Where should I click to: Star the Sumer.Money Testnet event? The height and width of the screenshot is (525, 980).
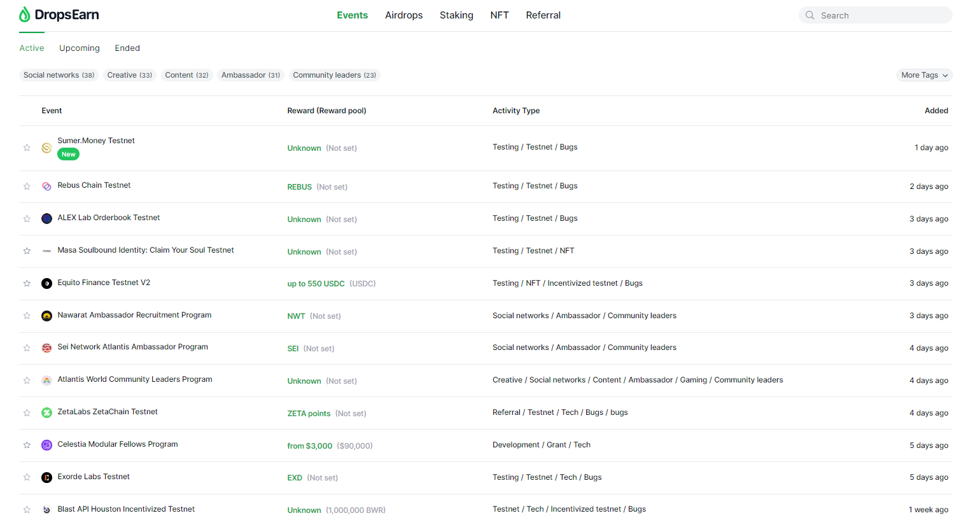[x=27, y=148]
